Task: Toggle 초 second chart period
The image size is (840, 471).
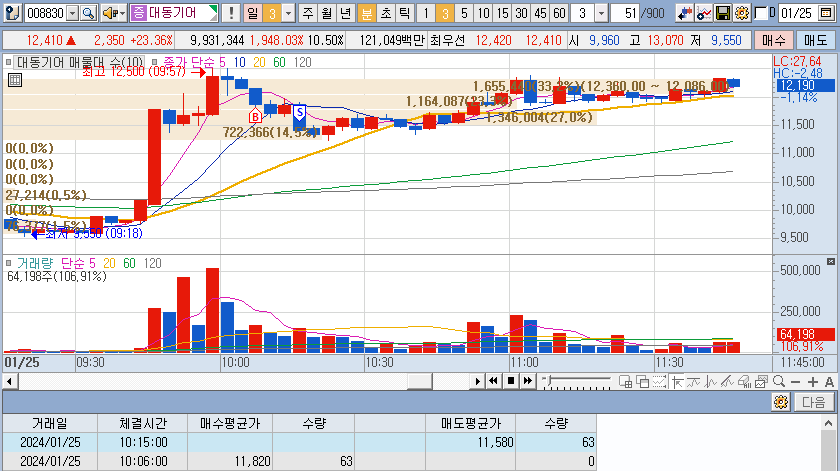Action: click(386, 13)
